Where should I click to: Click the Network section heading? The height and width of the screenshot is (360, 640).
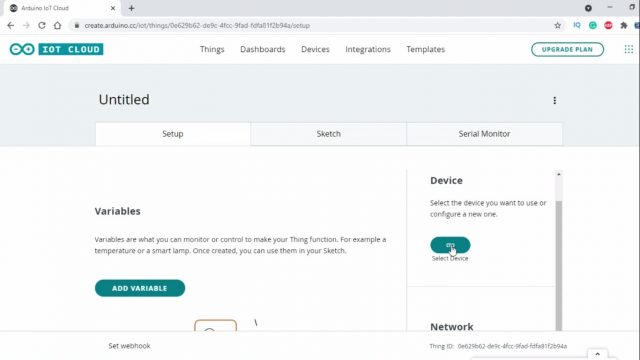452,327
